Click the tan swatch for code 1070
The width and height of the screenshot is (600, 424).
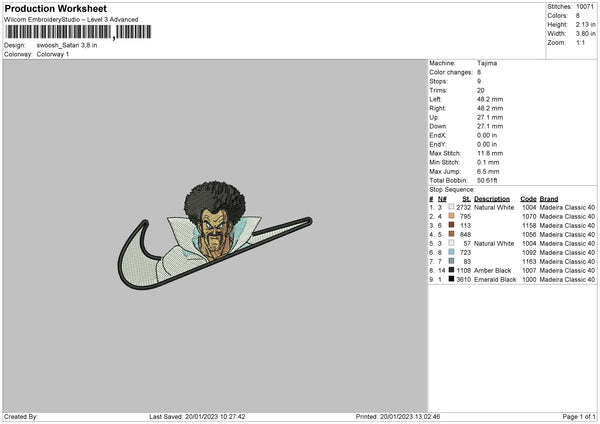coord(451,216)
